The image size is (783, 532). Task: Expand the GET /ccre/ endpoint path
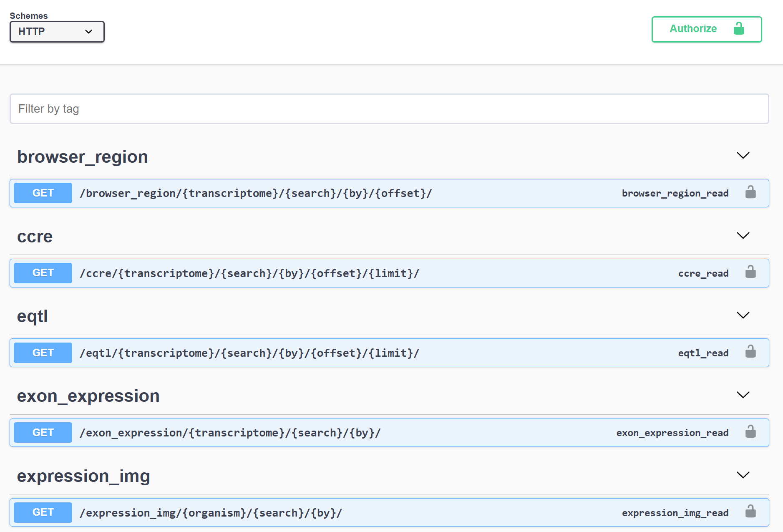click(249, 273)
